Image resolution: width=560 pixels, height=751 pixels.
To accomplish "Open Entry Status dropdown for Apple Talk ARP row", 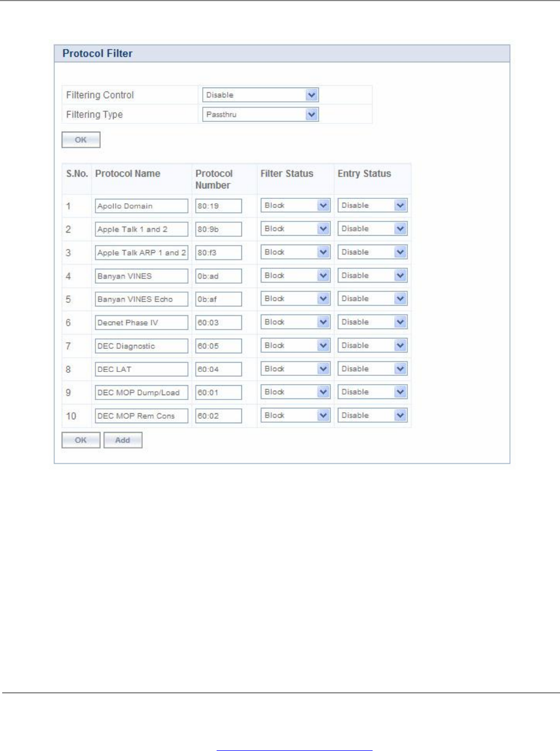I will point(373,252).
